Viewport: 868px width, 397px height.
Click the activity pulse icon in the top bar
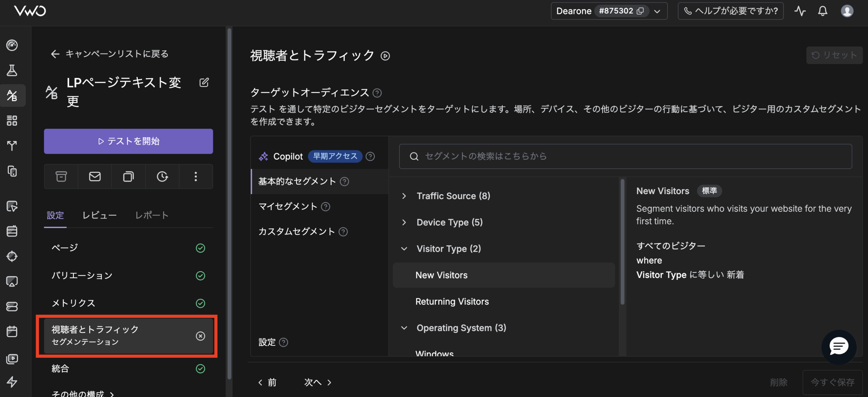coord(800,11)
